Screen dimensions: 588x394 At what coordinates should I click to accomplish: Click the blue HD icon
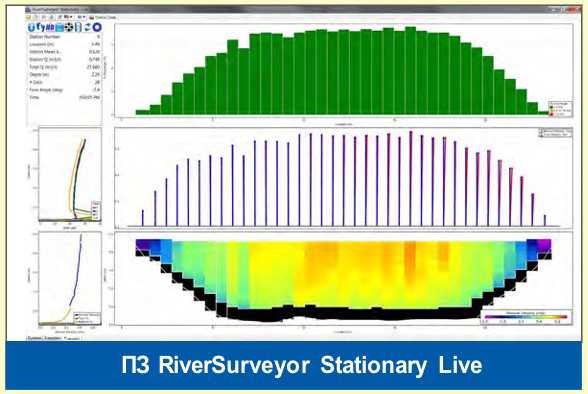[x=50, y=27]
